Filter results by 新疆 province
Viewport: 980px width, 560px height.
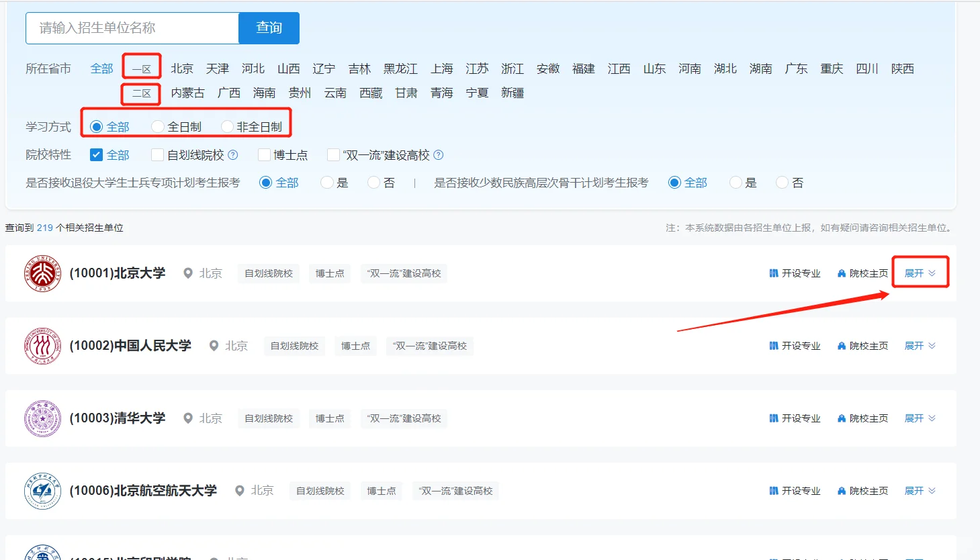point(514,93)
